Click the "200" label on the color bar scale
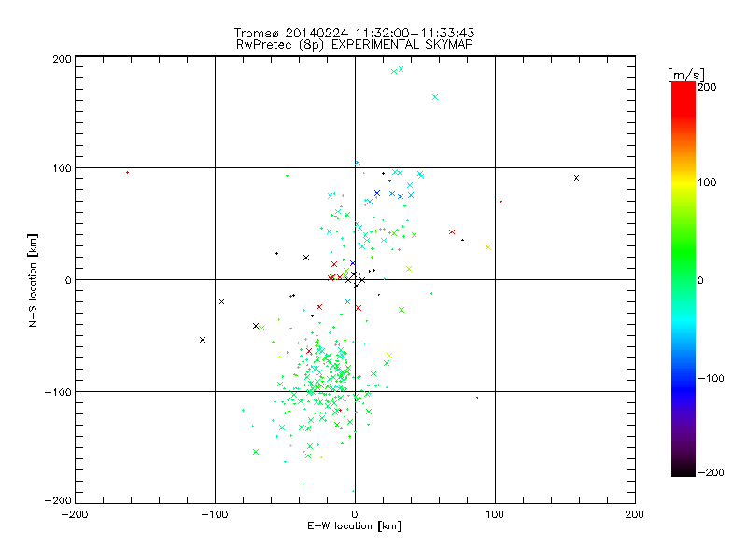 (x=707, y=87)
